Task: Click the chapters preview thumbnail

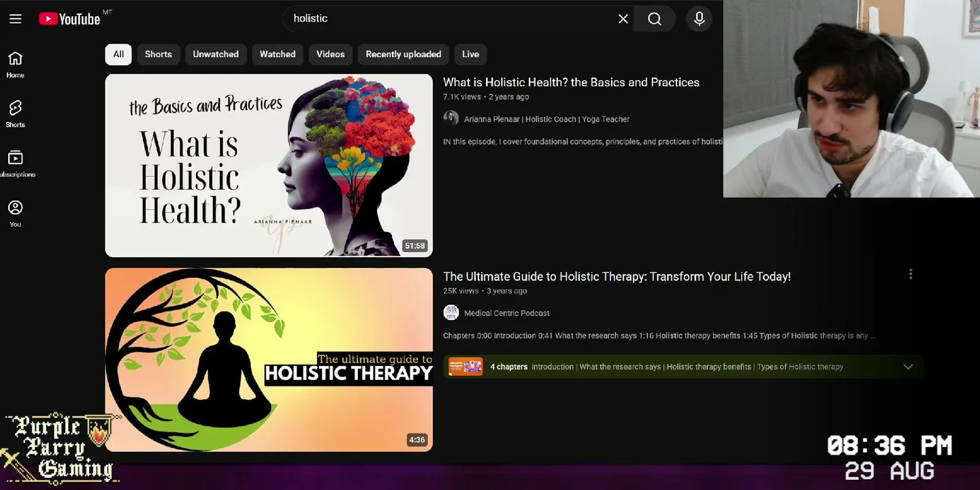Action: point(465,367)
